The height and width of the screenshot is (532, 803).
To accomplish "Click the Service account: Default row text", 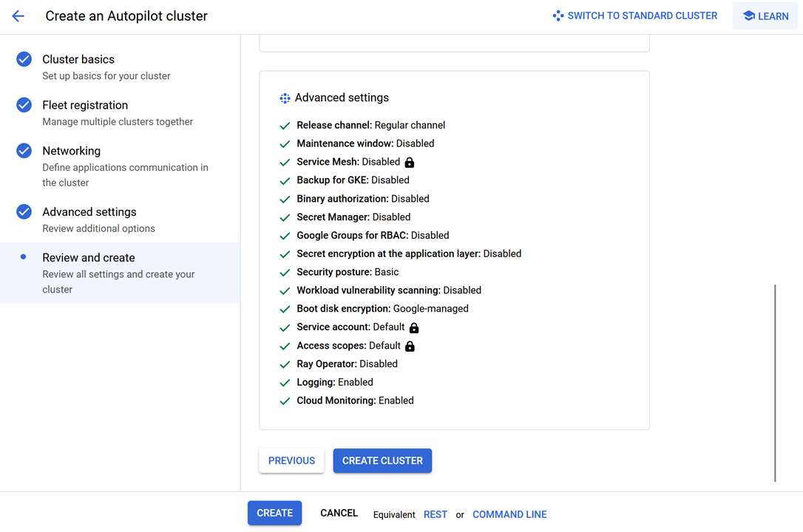I will click(x=350, y=327).
